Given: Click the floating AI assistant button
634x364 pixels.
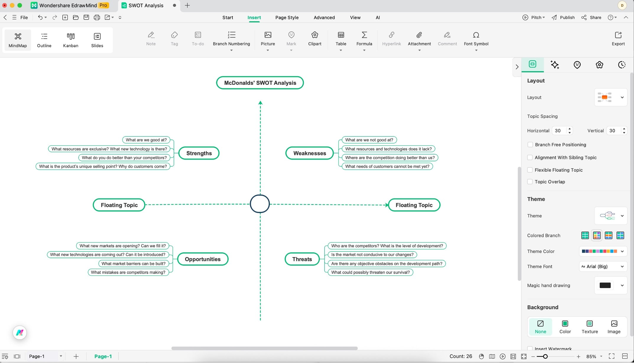Looking at the screenshot, I should [x=20, y=333].
